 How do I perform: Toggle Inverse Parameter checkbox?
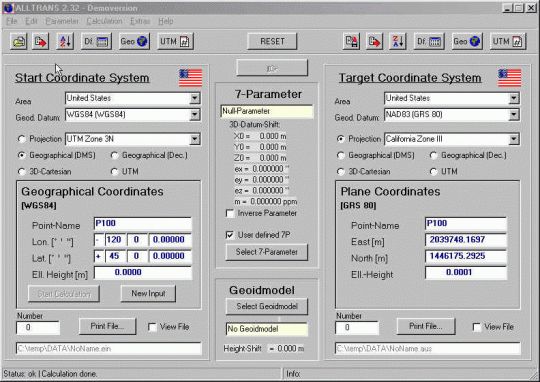(x=230, y=213)
